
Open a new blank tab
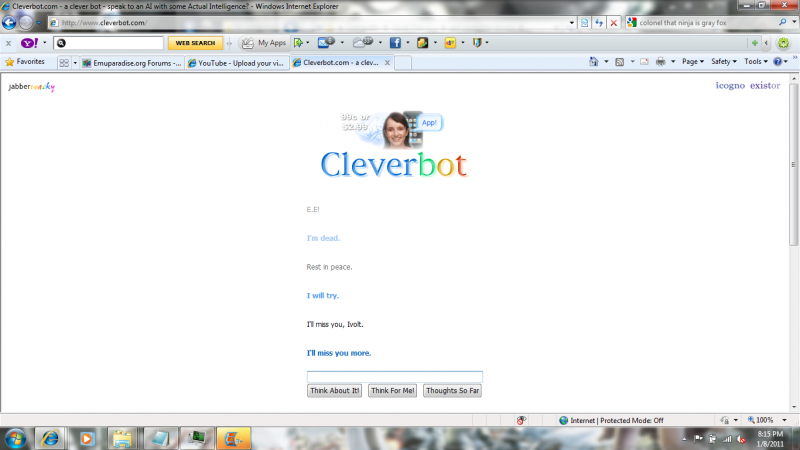click(x=403, y=63)
